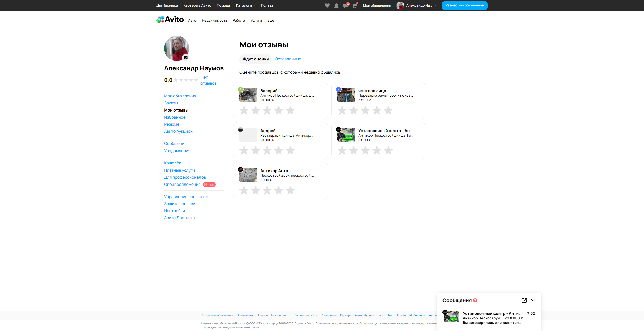This screenshot has width=644, height=331.
Task: Click Разместить объявление blue button
Action: (464, 5)
